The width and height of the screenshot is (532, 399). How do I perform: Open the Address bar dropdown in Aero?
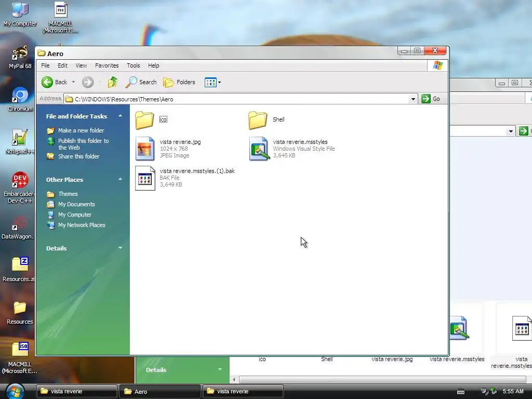tap(413, 99)
